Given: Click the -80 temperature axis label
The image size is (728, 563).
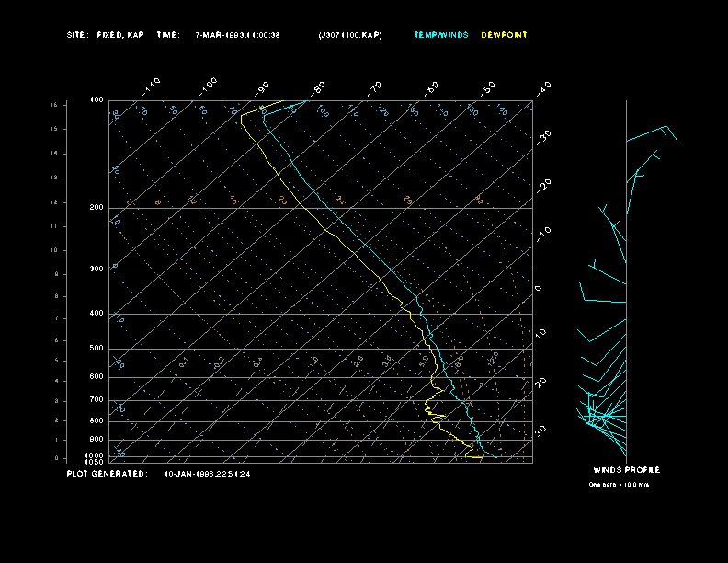Looking at the screenshot, I should click(x=319, y=86).
